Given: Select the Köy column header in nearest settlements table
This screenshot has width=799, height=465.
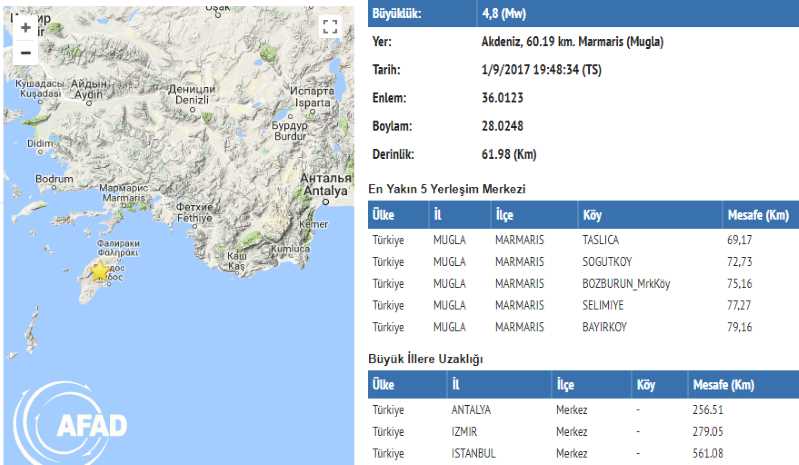Looking at the screenshot, I should 593,215.
